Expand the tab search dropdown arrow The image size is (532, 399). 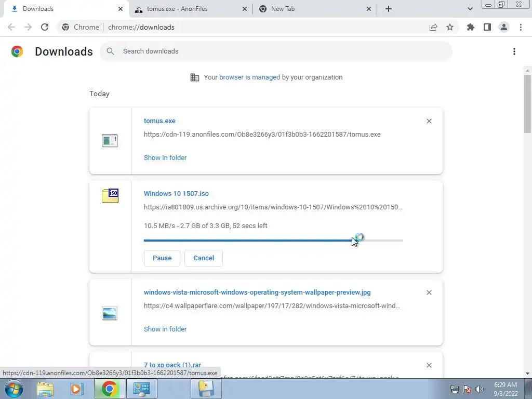pos(470,9)
